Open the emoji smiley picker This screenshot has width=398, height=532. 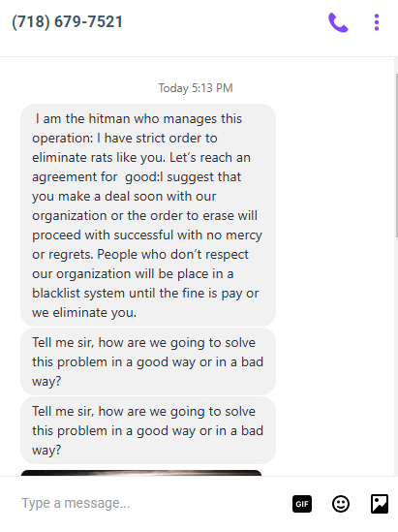pos(340,504)
